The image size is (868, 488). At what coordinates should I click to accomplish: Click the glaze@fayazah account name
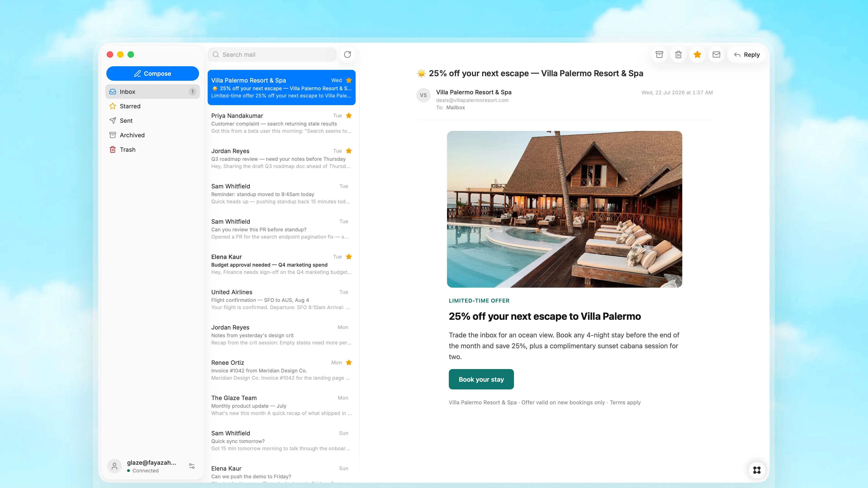(151, 462)
